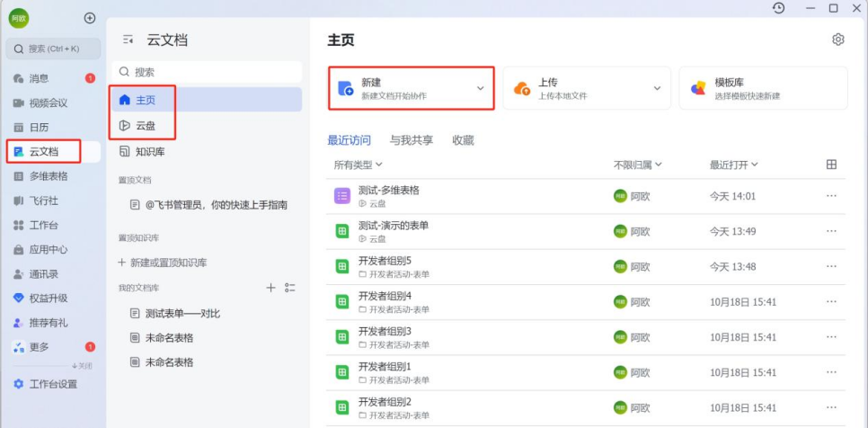Screen dimensions: 868x428
Task: Click plus icon next to 我的文档库
Action: 271,288
